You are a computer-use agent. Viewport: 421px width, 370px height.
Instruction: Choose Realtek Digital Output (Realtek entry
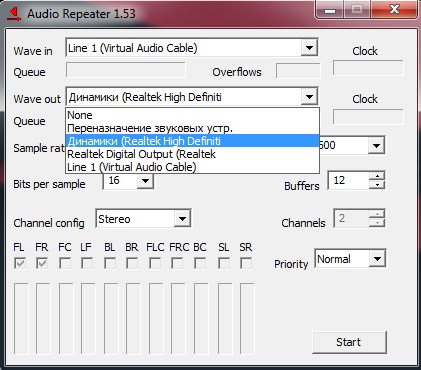(192, 154)
